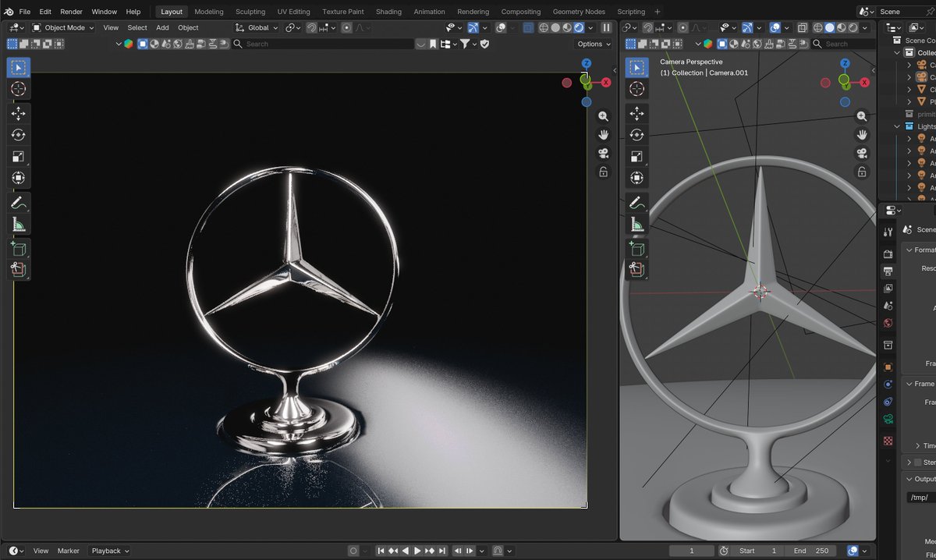936x560 pixels.
Task: Activate Move tool in Camera Perspective viewport
Action: coord(636,114)
